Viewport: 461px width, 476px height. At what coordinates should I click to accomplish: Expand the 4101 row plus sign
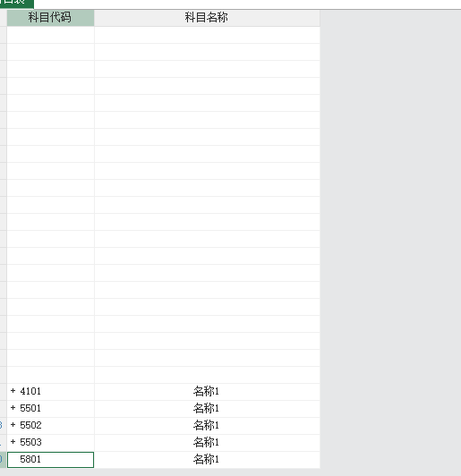point(13,391)
